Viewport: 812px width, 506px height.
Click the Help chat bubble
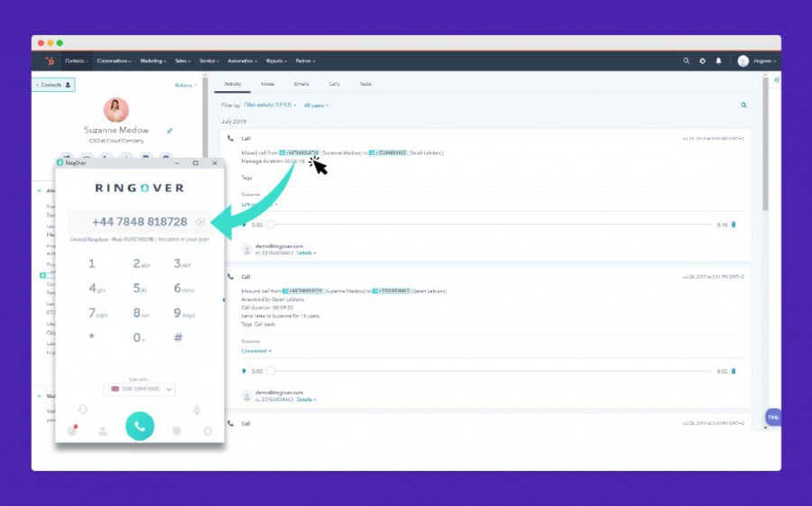[x=773, y=417]
